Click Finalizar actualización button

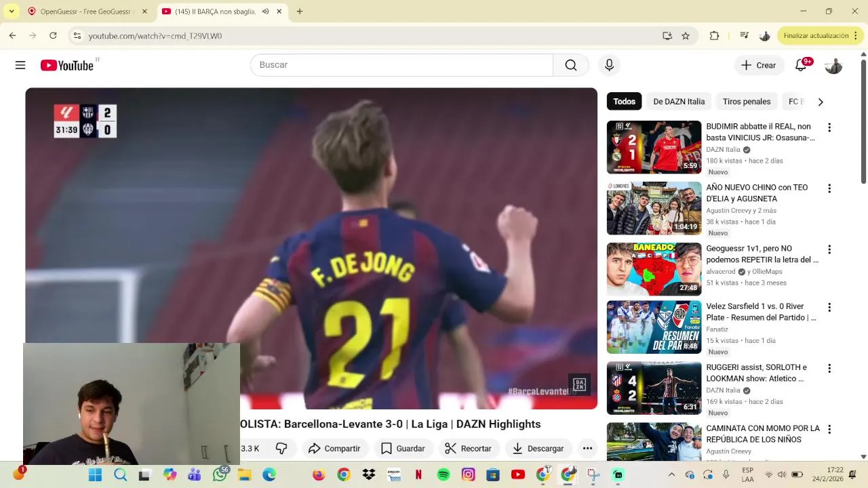pos(819,36)
